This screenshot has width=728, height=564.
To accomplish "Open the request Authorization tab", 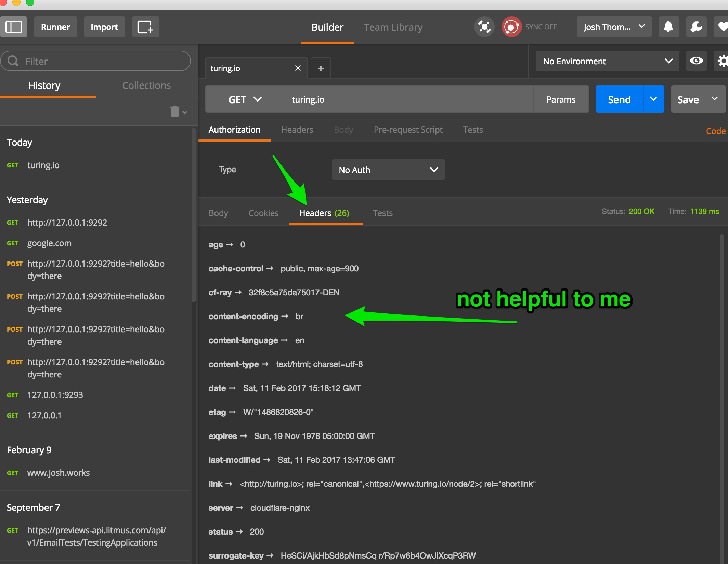I will click(x=234, y=130).
